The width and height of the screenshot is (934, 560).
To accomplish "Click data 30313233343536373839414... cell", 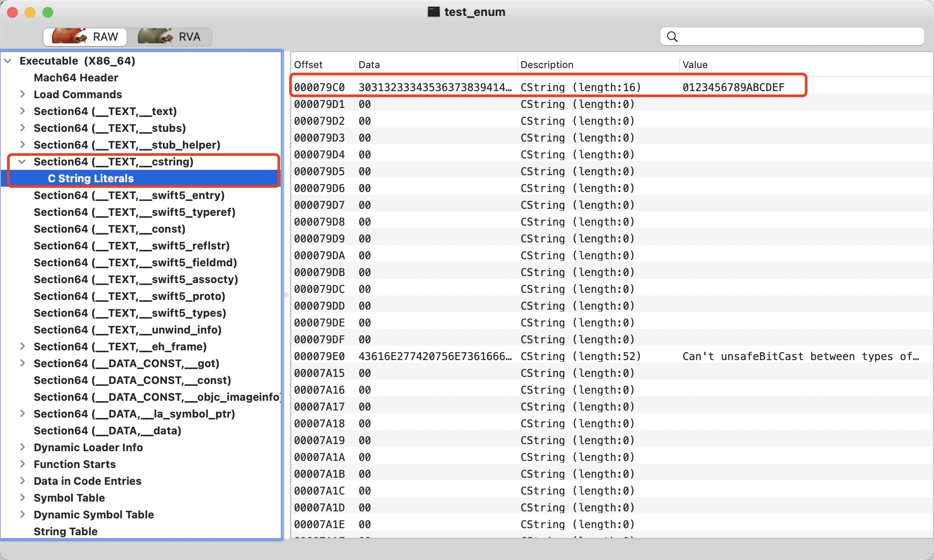I will click(x=435, y=87).
